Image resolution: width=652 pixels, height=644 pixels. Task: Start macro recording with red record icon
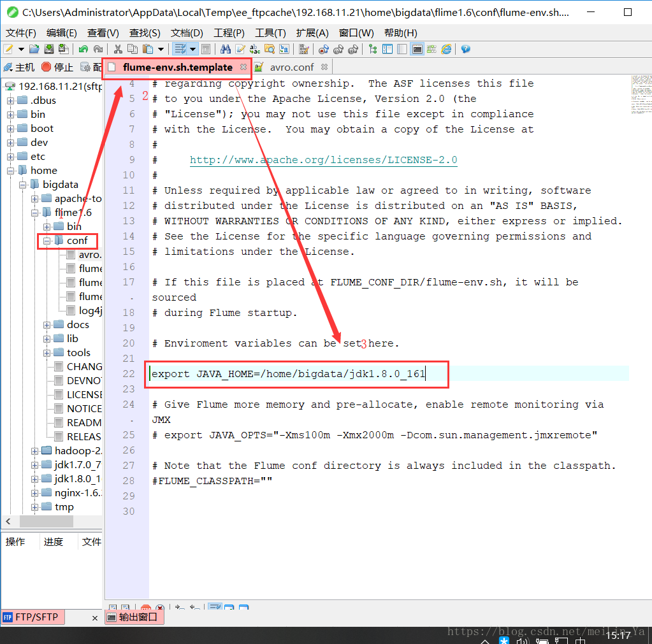[x=324, y=50]
